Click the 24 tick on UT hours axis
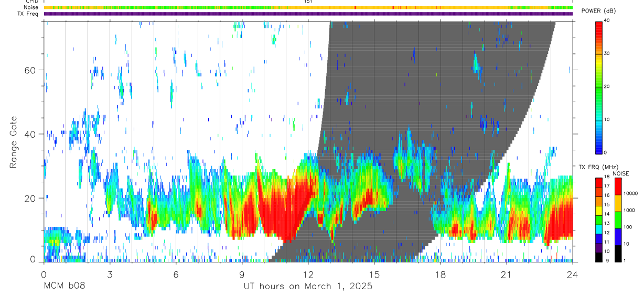Viewport: 644px width, 297px height. point(572,274)
